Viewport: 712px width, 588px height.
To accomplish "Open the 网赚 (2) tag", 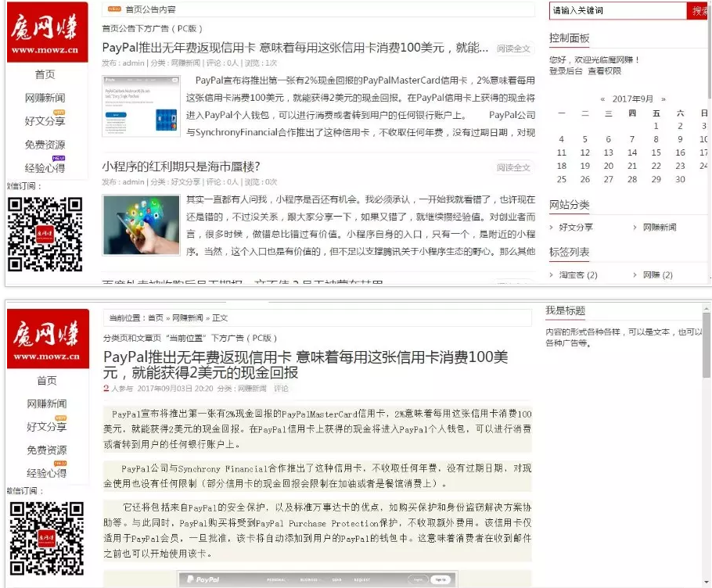I will coord(658,275).
